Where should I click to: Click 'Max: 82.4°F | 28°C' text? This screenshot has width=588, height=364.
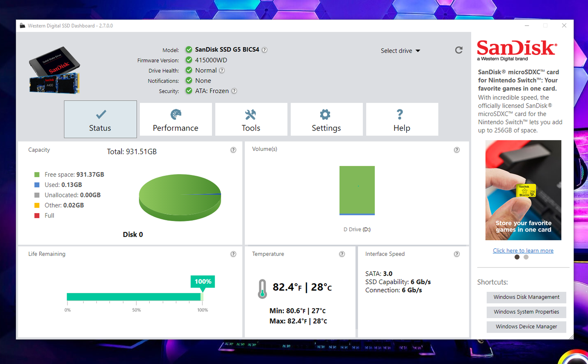pos(298,321)
